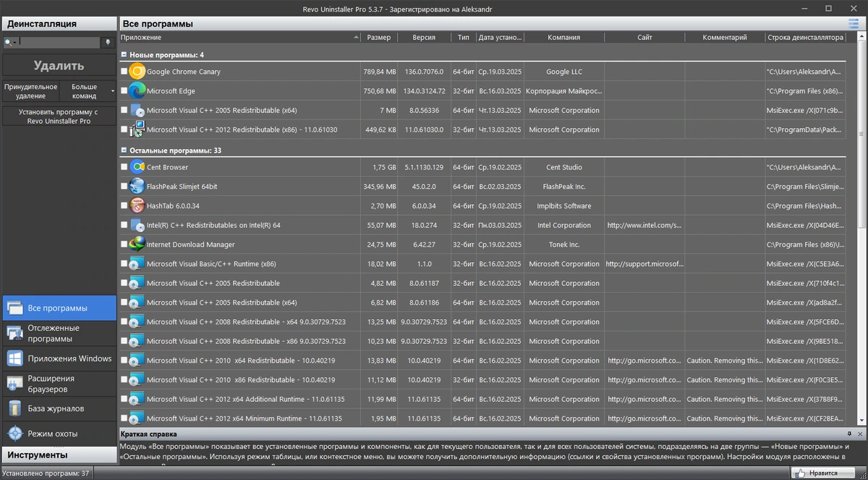This screenshot has width=868, height=480.
Task: Sort by the Компания column header
Action: 564,38
